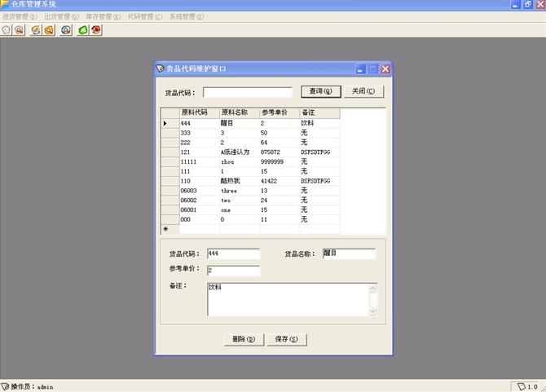The image size is (546, 392).
Task: Open the 系统管理 menu
Action: pos(187,17)
